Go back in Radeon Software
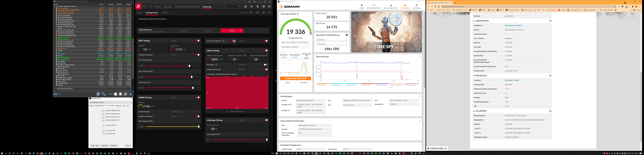 [x=144, y=7]
